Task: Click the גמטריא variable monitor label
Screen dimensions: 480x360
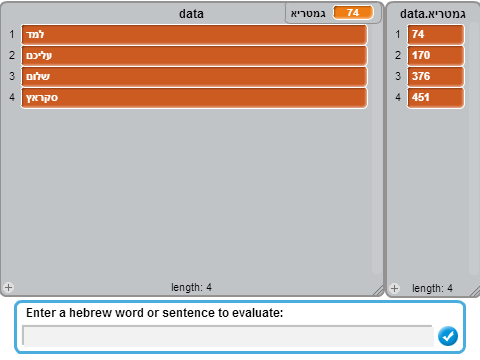Action: click(308, 14)
